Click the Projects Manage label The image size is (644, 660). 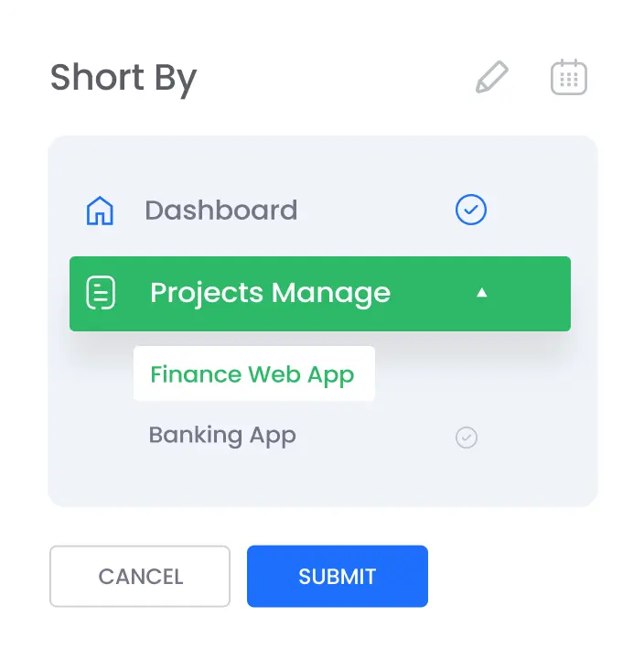pyautogui.click(x=270, y=293)
